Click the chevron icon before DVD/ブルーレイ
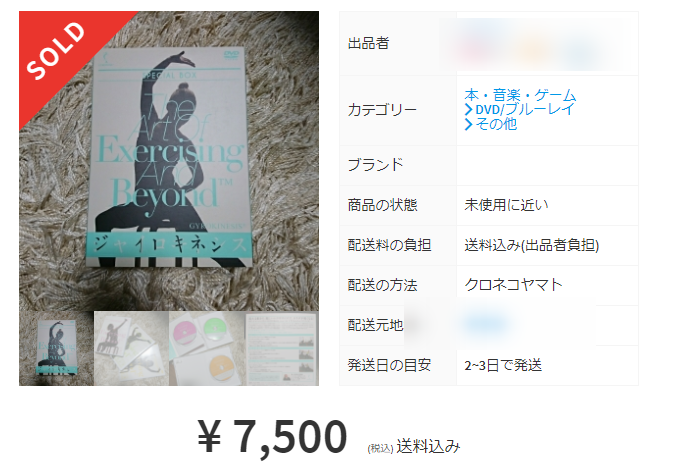675x468 pixels. (x=468, y=110)
